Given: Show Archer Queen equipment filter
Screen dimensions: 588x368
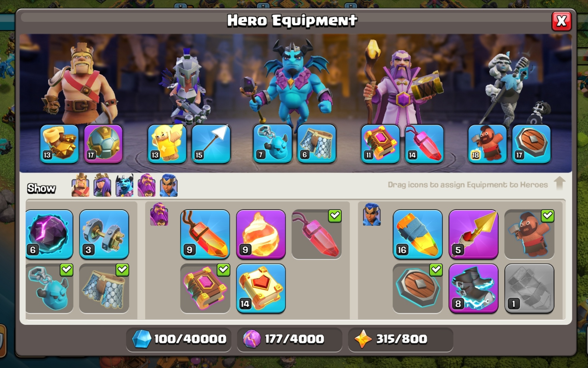Looking at the screenshot, I should 102,185.
